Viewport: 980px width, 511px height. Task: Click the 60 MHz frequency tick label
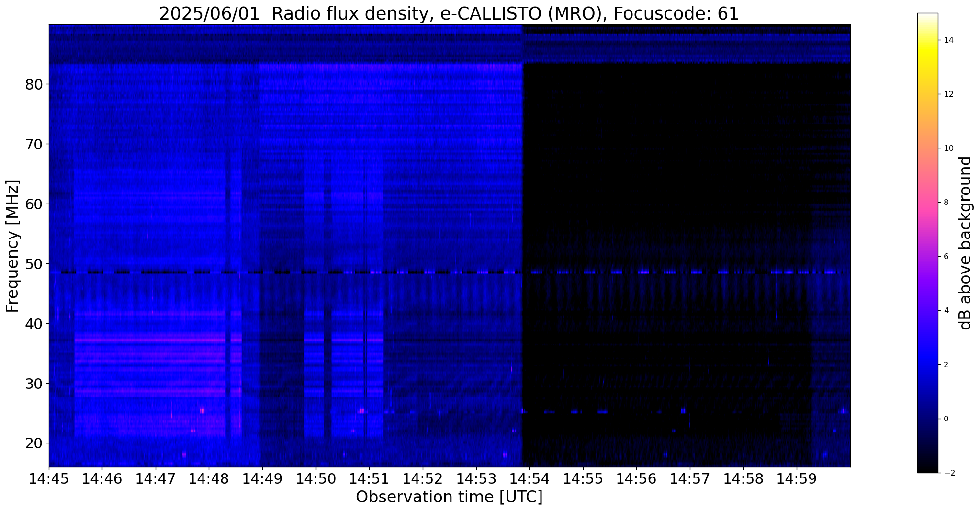[x=33, y=204]
